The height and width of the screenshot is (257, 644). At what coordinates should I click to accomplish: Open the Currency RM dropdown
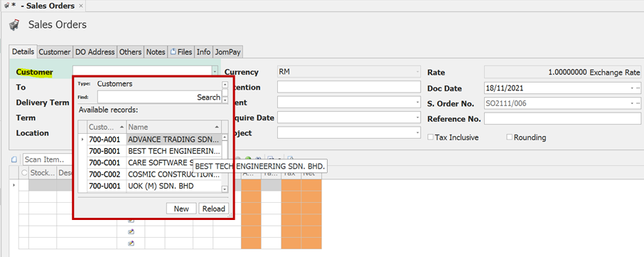point(418,72)
